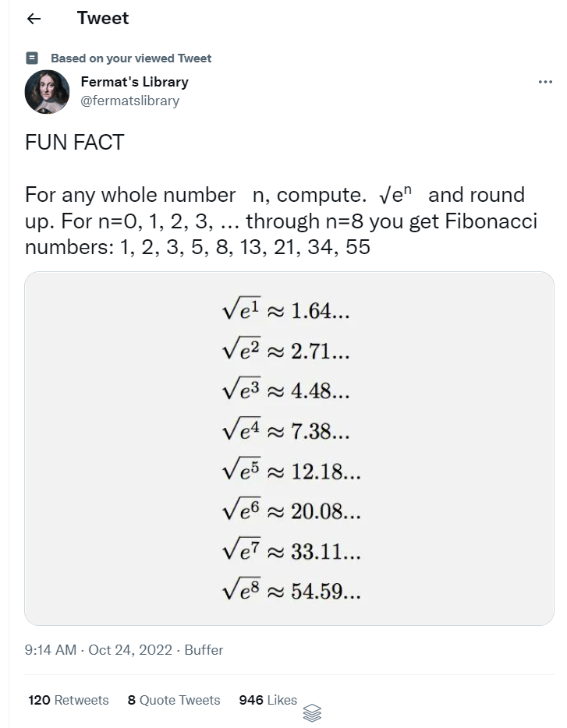
Task: Click the stacked layers icon below Likes
Action: (312, 712)
